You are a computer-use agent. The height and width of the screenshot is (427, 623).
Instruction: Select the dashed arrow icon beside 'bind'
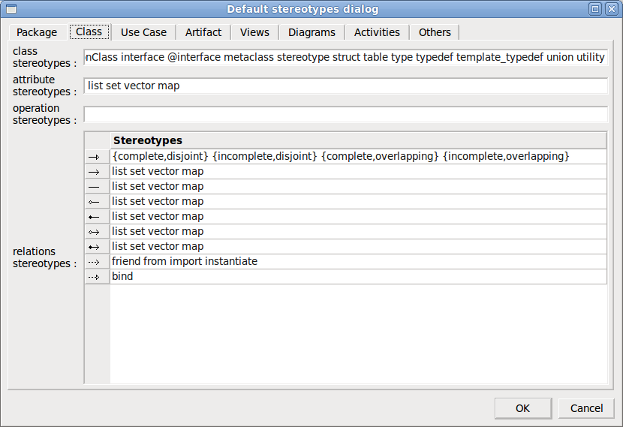tap(97, 276)
